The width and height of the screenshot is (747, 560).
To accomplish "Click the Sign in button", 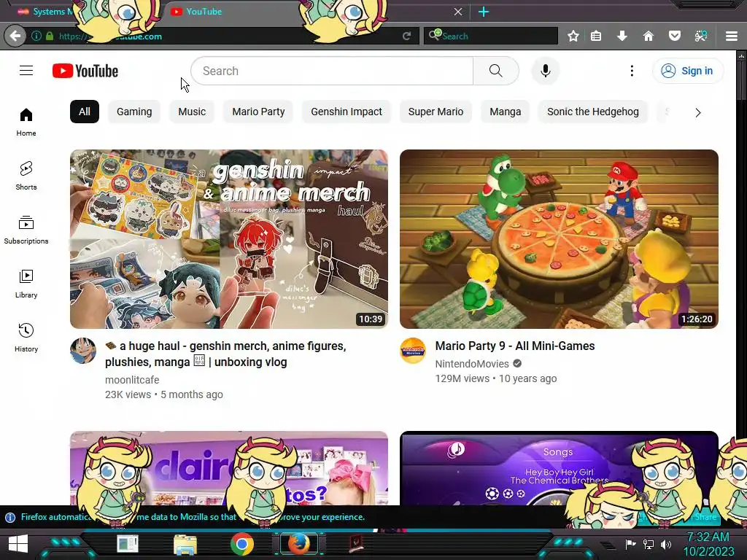I will click(687, 71).
